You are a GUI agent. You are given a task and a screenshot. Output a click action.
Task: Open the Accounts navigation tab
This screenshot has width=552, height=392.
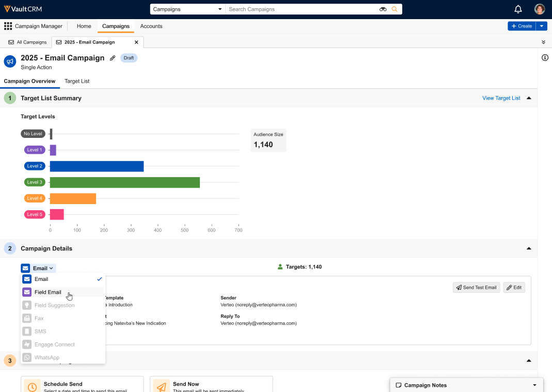(x=151, y=26)
